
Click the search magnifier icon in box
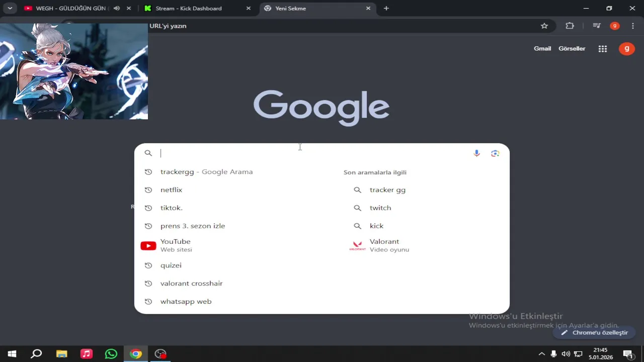click(148, 153)
